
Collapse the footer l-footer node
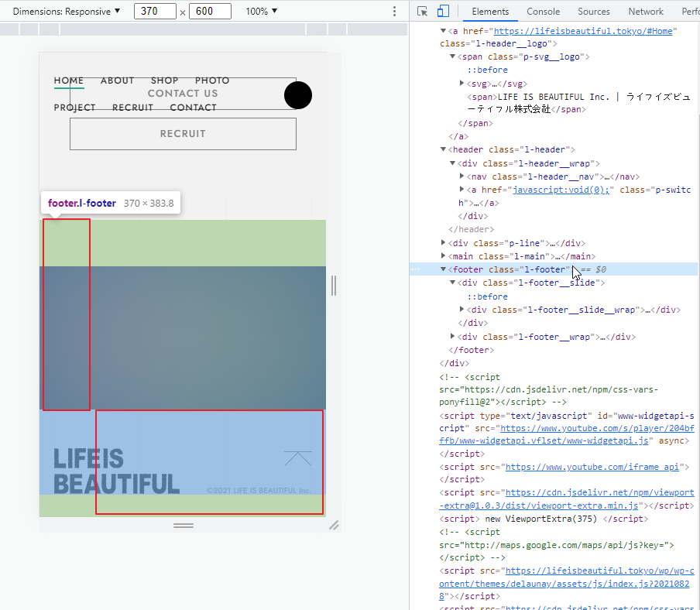click(443, 269)
